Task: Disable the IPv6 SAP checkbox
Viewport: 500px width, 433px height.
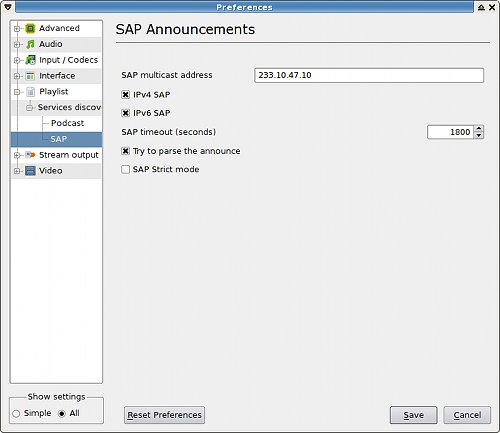Action: tap(125, 113)
